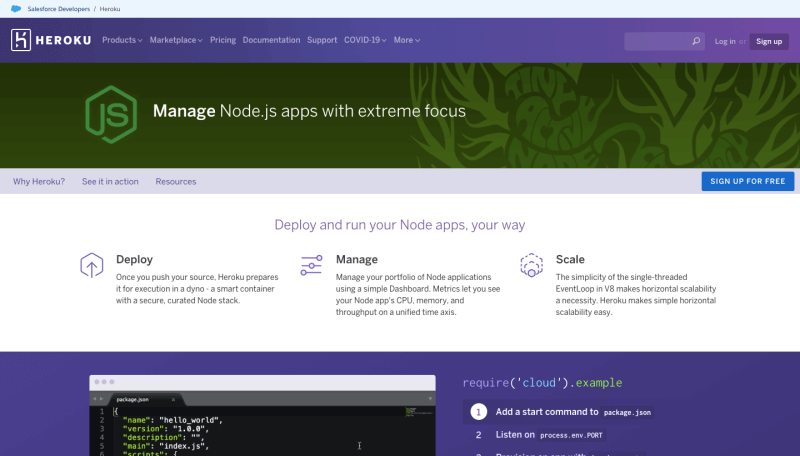Click the HEROKU wordmark
Screen dimensions: 800x456
(63, 40)
